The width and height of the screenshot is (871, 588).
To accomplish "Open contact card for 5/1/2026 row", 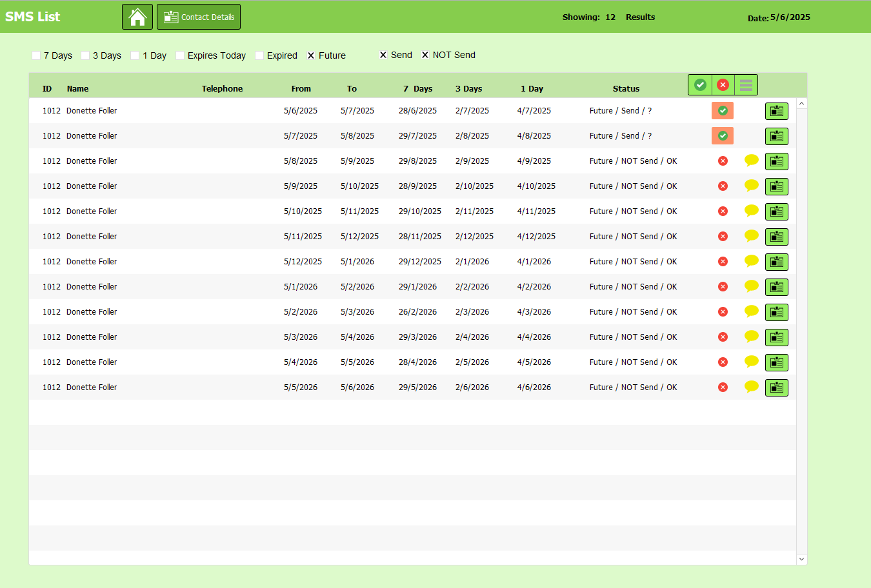I will pos(777,287).
